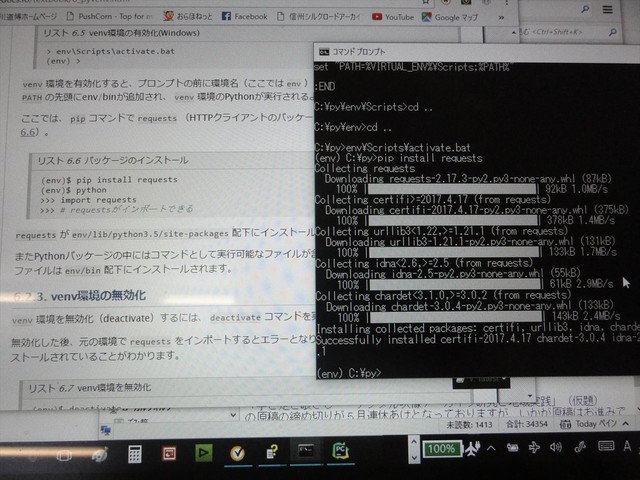Click the final '(env) C:¥py>' prompt line
Image resolution: width=640 pixels, height=480 pixels.
coord(349,373)
